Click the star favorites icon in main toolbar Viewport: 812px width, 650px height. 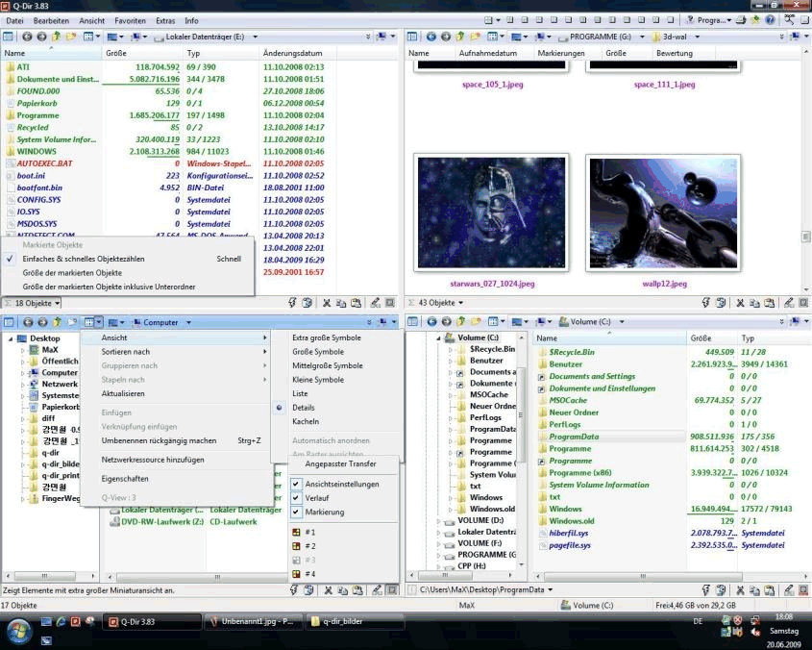point(756,20)
